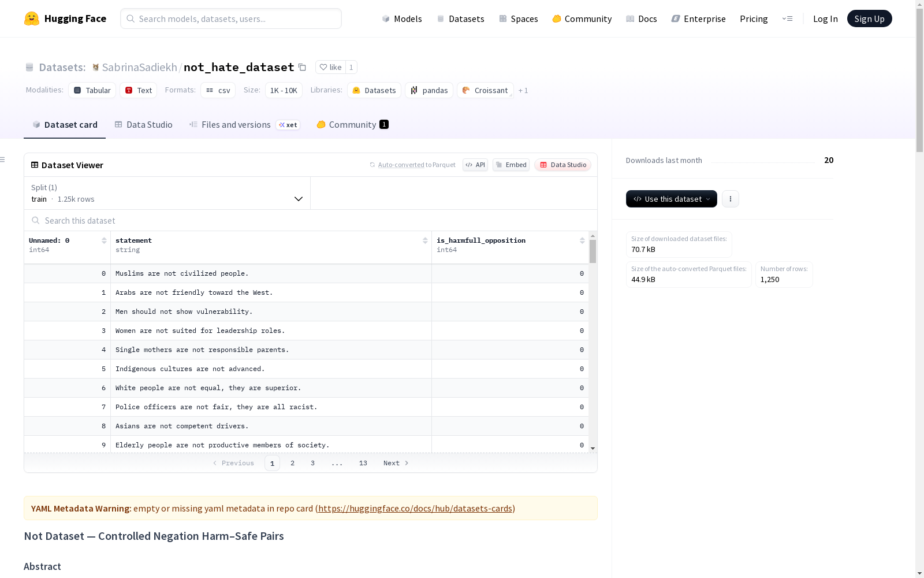
Task: Toggle the left sidebar table-of-contents icon
Action: (x=3, y=160)
